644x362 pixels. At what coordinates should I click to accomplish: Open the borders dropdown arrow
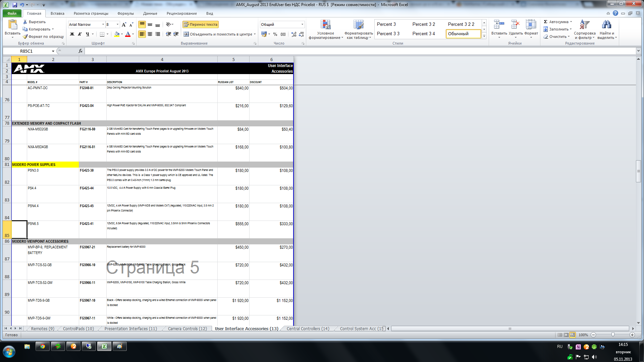(x=107, y=34)
